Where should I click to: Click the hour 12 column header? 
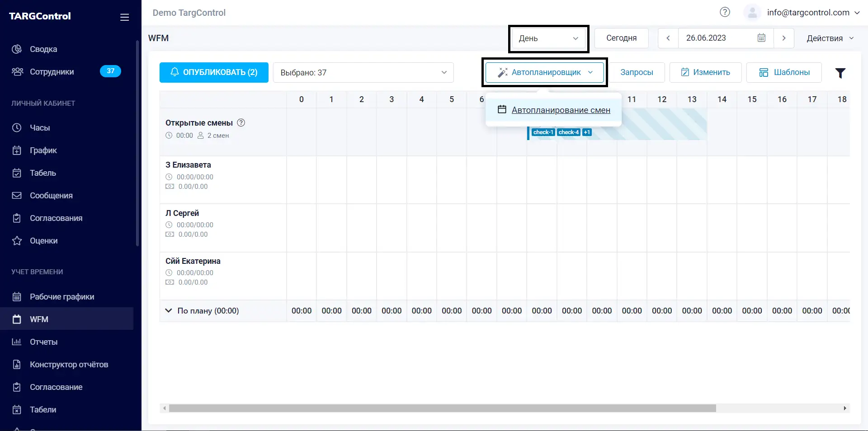point(662,99)
